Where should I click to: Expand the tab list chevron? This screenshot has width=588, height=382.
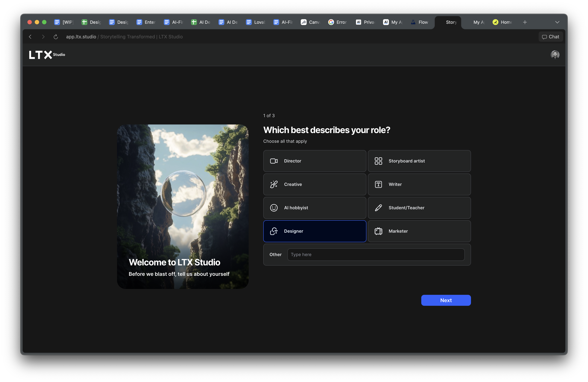pos(557,22)
